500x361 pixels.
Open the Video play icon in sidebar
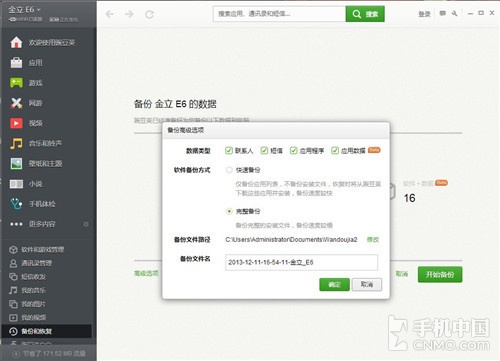coord(16,123)
